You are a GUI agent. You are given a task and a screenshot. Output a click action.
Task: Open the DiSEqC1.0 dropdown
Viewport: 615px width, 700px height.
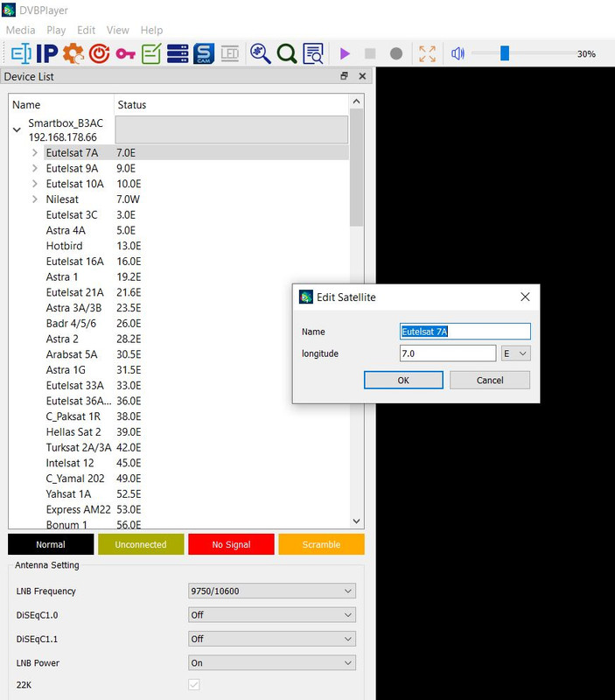point(272,615)
